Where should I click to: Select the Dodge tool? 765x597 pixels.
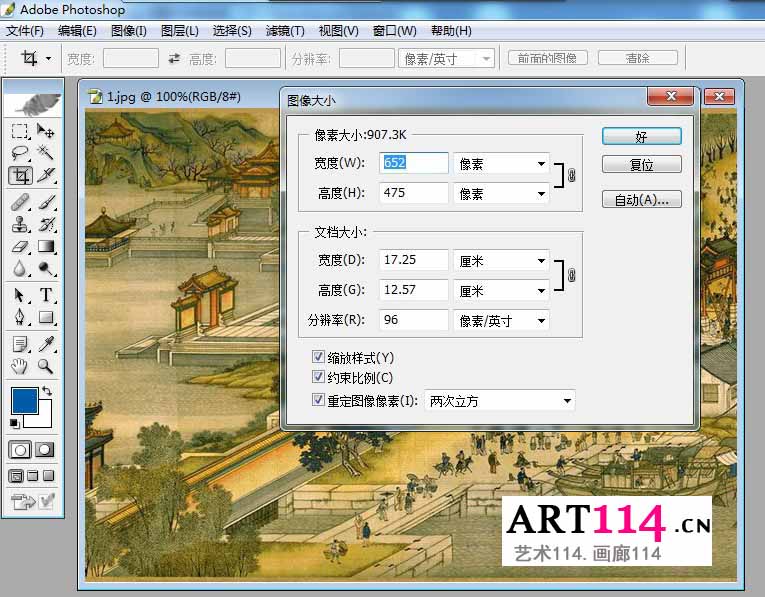pos(45,268)
